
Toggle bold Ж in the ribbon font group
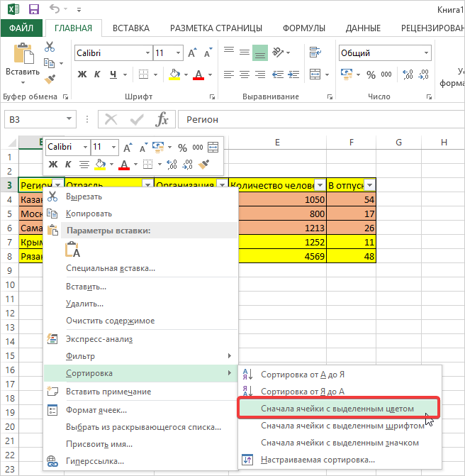[82, 74]
